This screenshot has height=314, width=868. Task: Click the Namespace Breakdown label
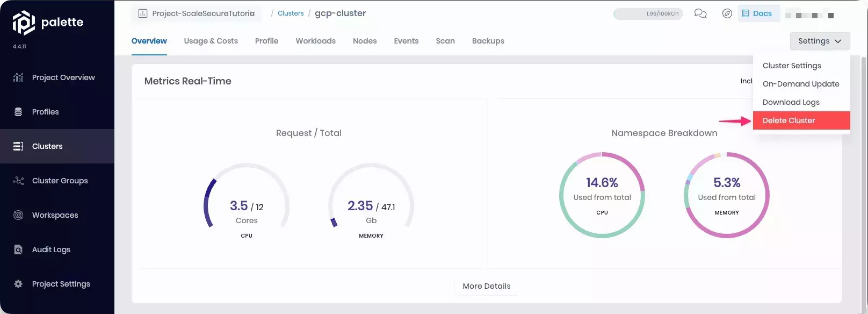(664, 133)
